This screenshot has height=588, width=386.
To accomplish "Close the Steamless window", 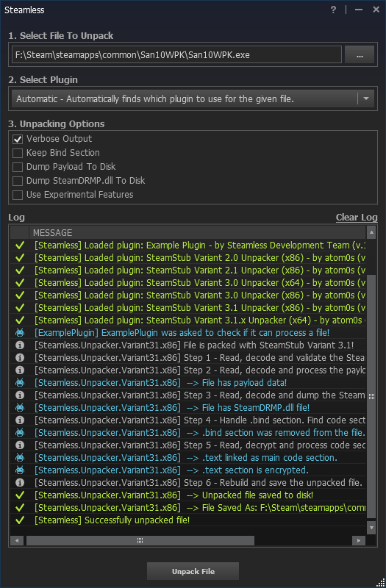I will [x=376, y=10].
